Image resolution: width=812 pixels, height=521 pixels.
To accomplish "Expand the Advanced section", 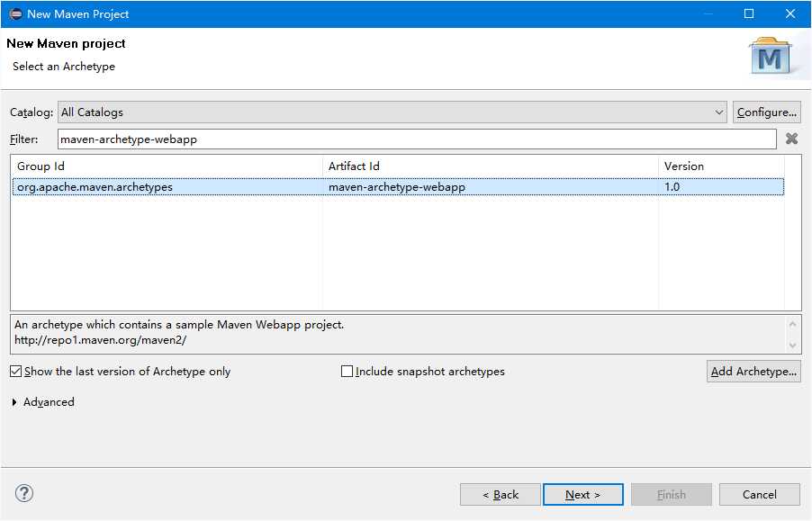I will tap(14, 402).
